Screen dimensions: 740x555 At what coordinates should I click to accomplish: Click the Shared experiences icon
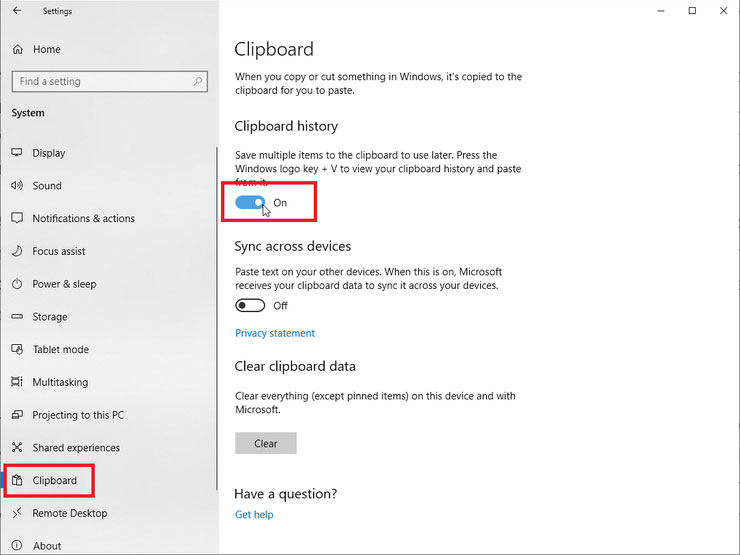[x=17, y=447]
